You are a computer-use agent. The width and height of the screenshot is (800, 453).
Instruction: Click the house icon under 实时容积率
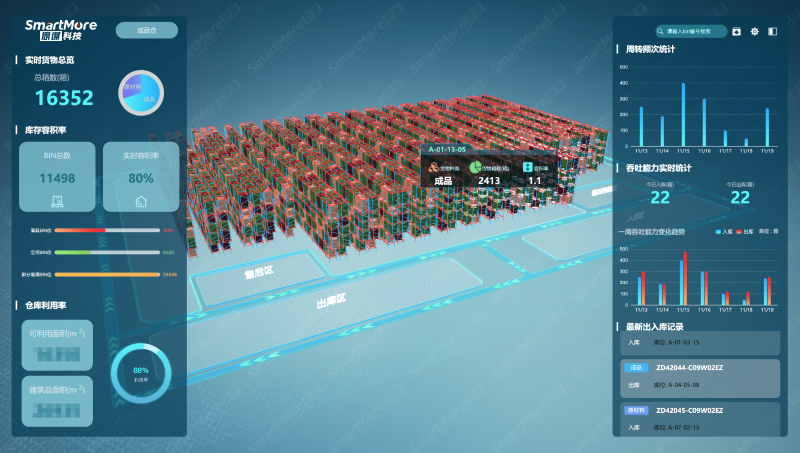141,201
